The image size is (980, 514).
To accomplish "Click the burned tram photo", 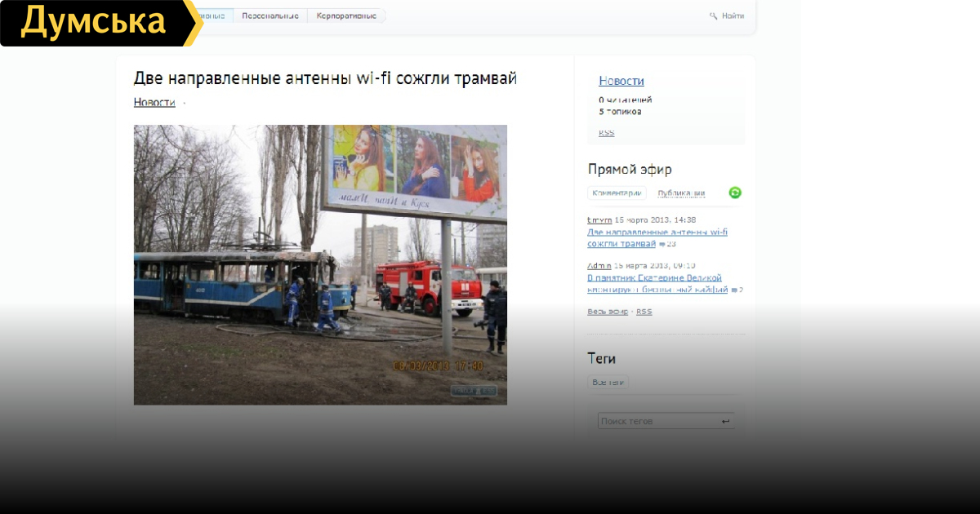I will coord(320,264).
